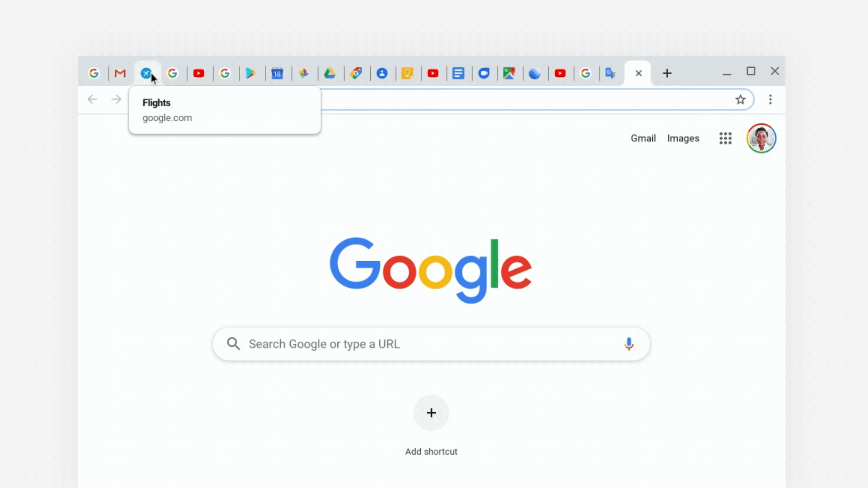The width and height of the screenshot is (868, 488).
Task: Click Gmail link in top right
Action: coord(643,138)
